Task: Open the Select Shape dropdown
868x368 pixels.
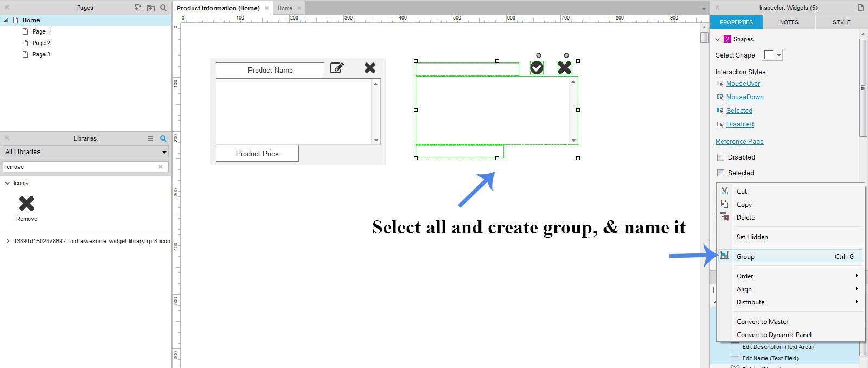Action: coord(773,55)
